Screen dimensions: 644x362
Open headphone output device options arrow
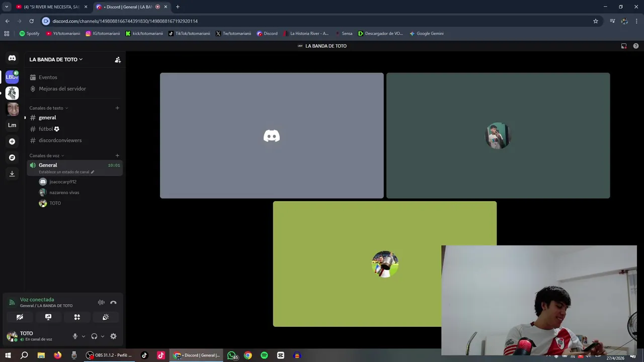103,336
